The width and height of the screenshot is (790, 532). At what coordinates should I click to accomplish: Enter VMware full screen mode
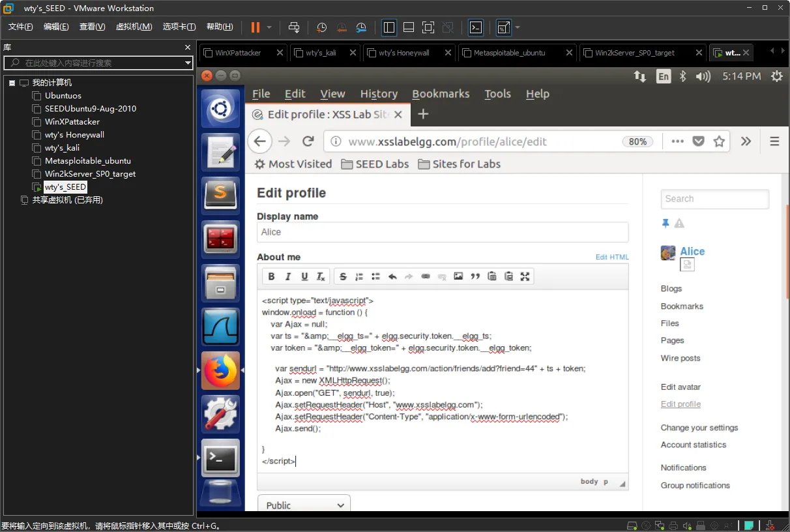428,27
